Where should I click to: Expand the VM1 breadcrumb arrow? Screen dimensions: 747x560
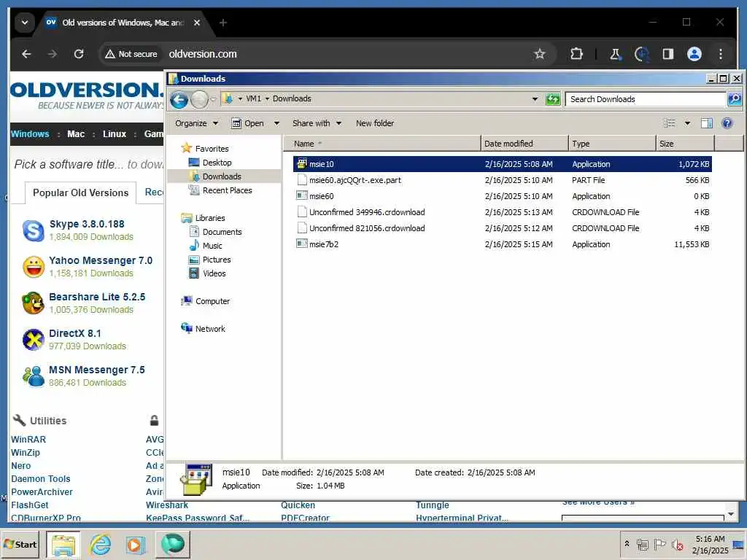click(x=267, y=98)
